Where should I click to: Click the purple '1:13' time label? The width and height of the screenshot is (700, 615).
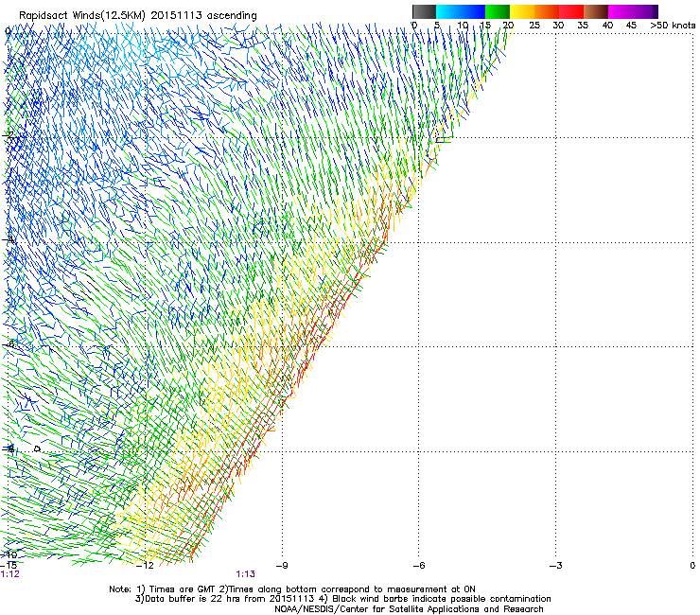coord(246,574)
